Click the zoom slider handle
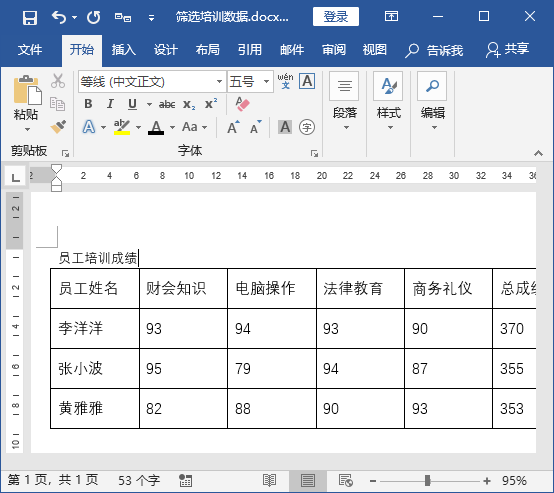The width and height of the screenshot is (554, 493). (428, 481)
